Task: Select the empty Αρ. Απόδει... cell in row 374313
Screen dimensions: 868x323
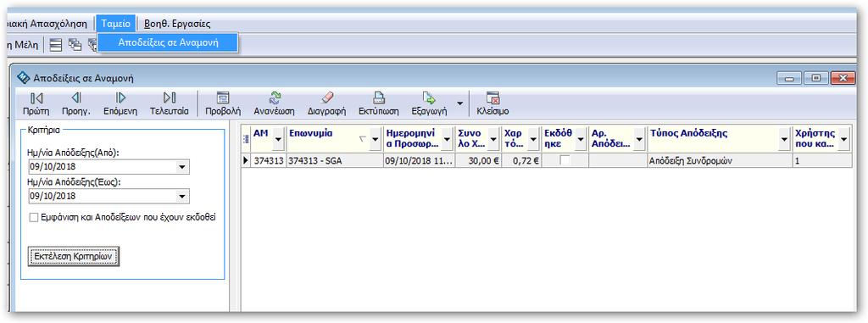Action: [618, 161]
